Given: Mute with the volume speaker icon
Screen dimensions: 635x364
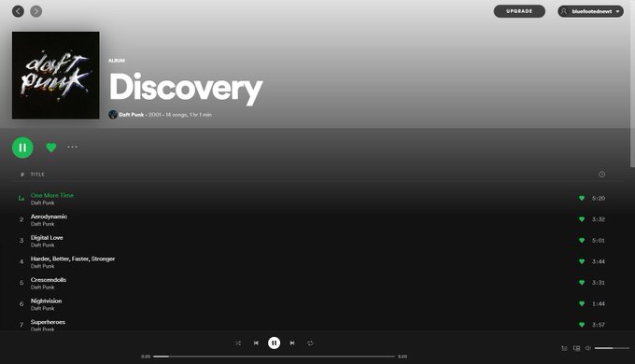Looking at the screenshot, I should click(588, 348).
